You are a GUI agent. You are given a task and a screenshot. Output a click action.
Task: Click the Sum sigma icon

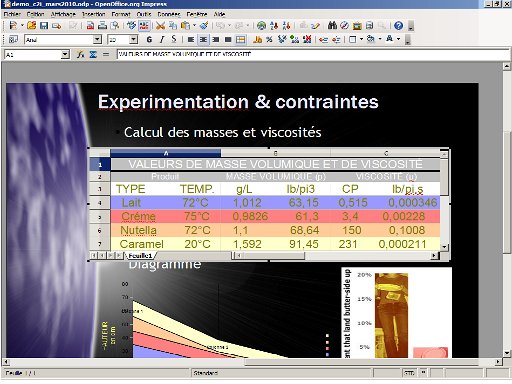93,54
